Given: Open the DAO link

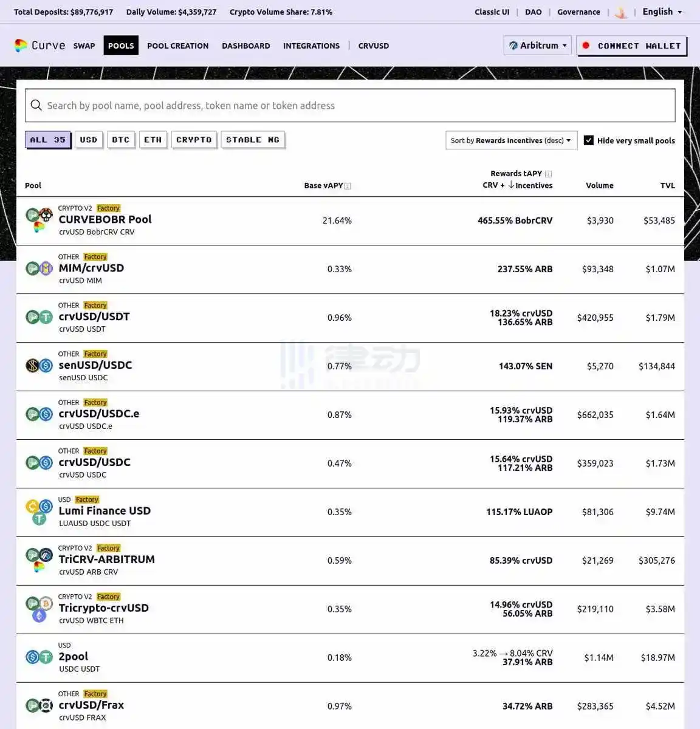Looking at the screenshot, I should click(x=534, y=12).
